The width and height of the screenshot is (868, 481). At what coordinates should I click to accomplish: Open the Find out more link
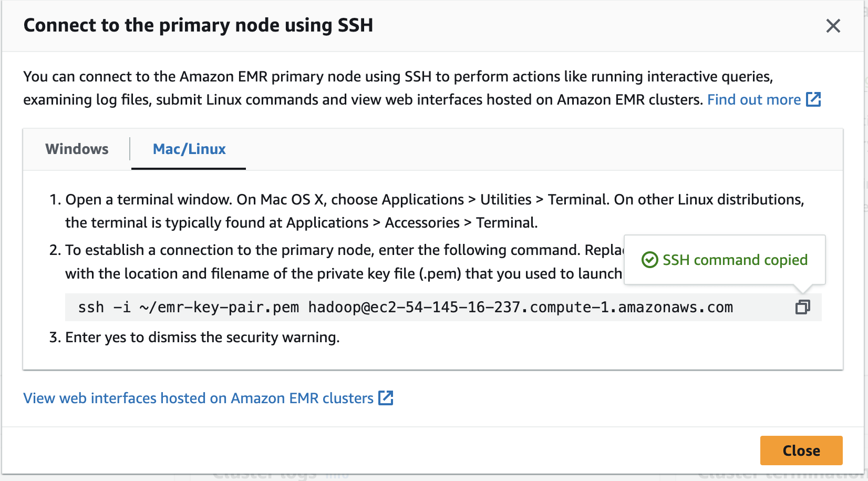pos(764,99)
